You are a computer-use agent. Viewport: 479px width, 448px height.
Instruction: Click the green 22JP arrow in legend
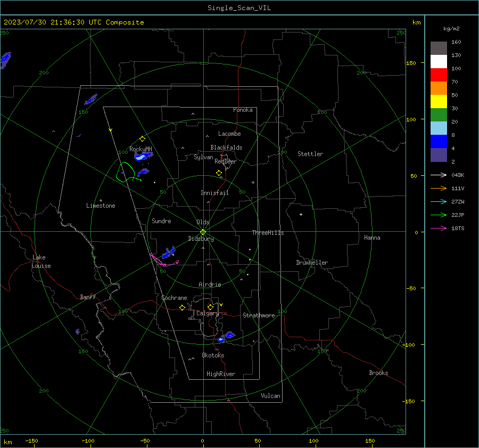[439, 215]
